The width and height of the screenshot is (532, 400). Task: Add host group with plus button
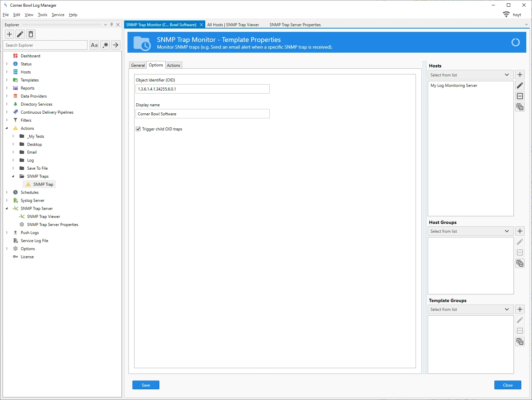pos(520,231)
